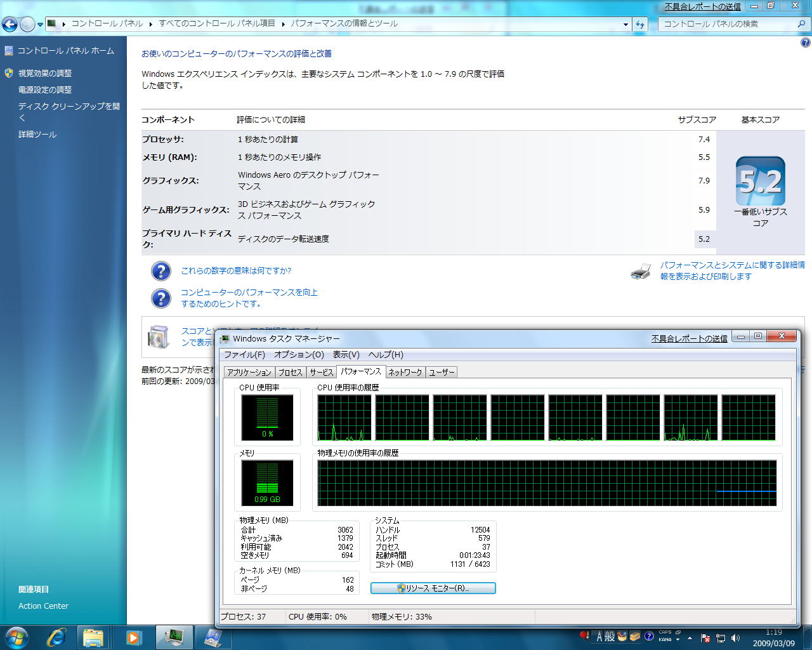The height and width of the screenshot is (650, 812).
Task: Click the software box icon beside スコアと link
Action: coord(158,337)
